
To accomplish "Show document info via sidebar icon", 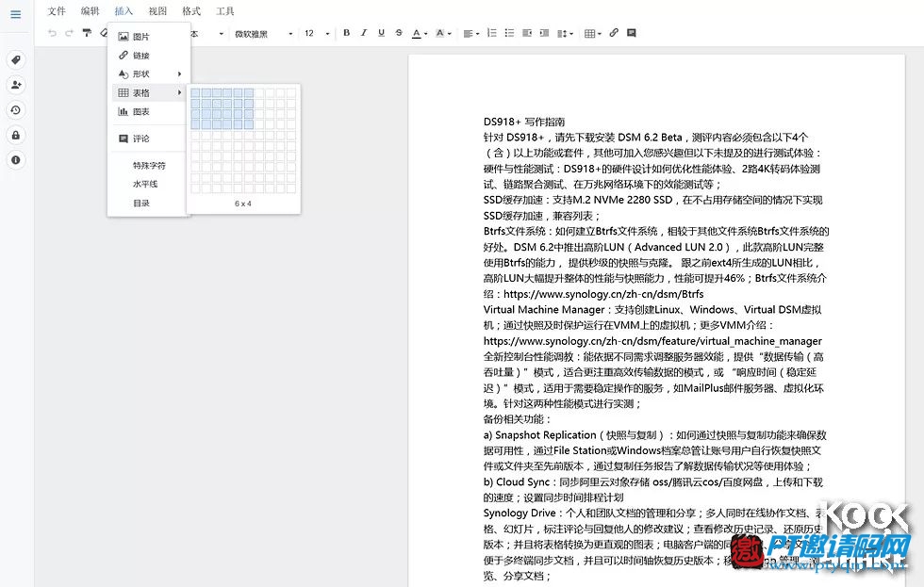I will (x=15, y=160).
